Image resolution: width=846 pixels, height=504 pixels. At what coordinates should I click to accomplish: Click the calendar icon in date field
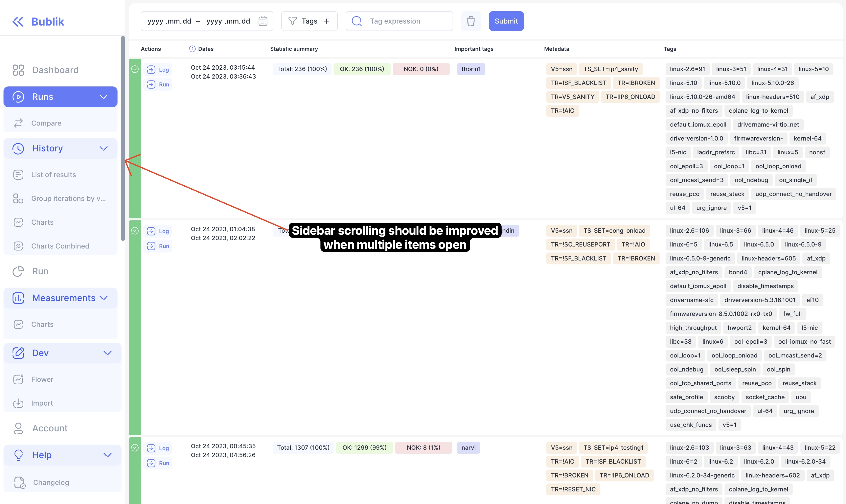point(263,21)
